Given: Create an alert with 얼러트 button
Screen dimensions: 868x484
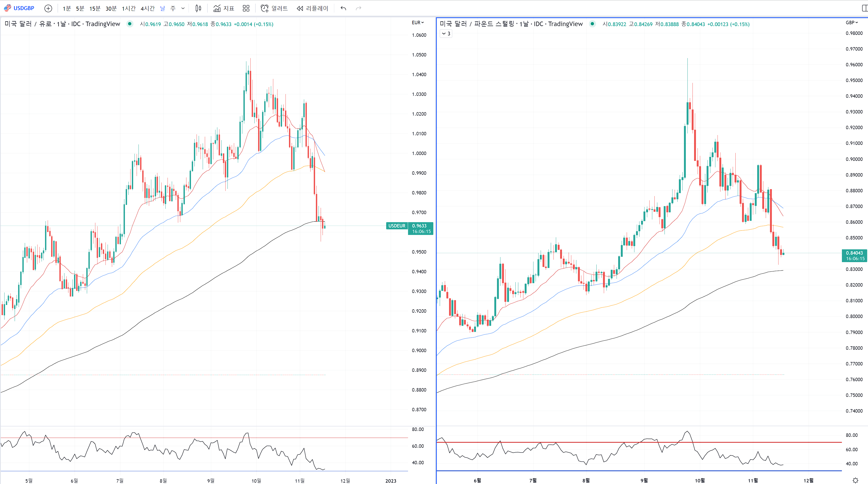Looking at the screenshot, I should 274,9.
